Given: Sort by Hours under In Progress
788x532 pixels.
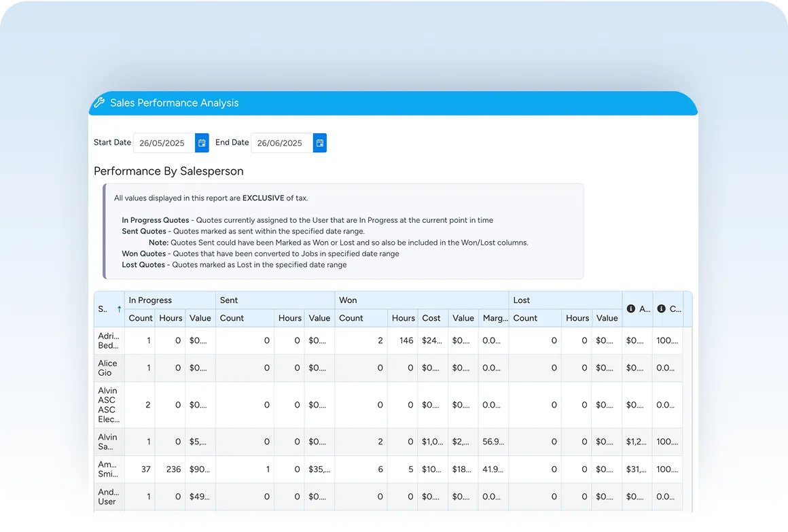Looking at the screenshot, I should [171, 318].
